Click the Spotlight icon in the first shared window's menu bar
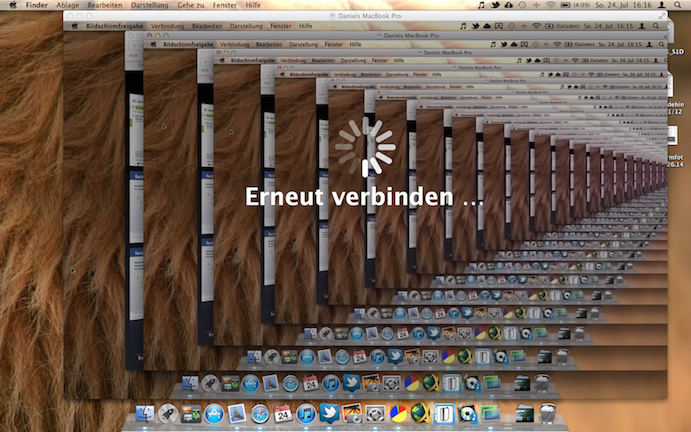This screenshot has width=691, height=432. point(656,26)
